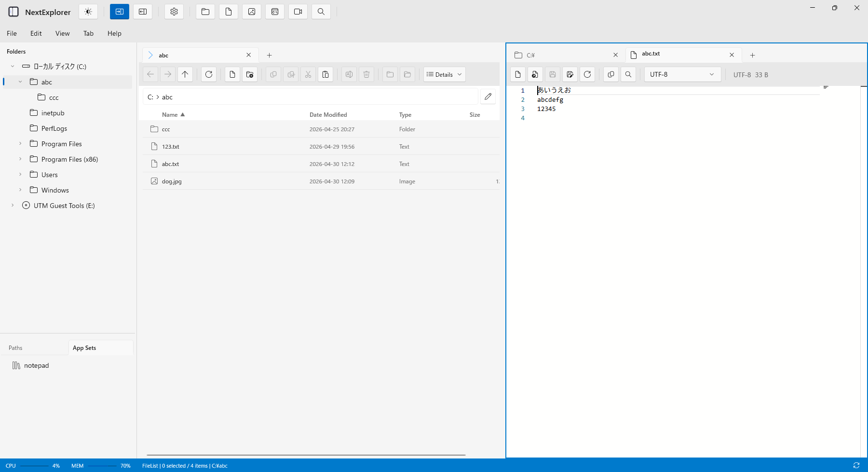
Task: Refresh the abc file list
Action: (x=209, y=74)
